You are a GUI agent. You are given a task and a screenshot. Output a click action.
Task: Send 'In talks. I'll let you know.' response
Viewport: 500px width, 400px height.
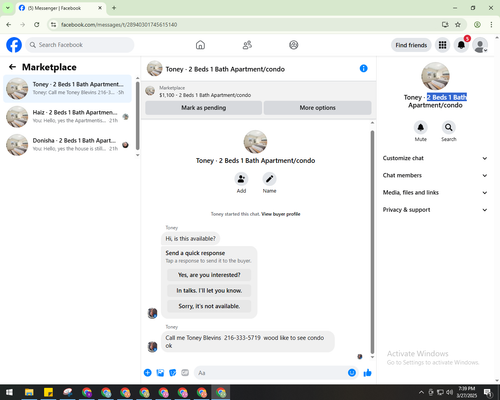point(209,291)
